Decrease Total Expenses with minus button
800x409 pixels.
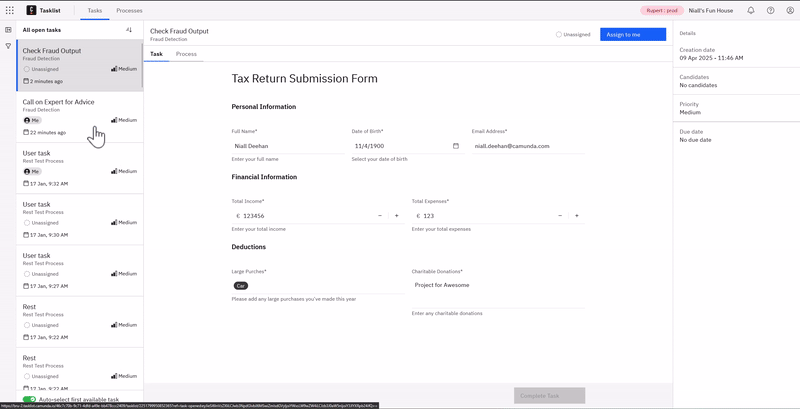tap(560, 216)
